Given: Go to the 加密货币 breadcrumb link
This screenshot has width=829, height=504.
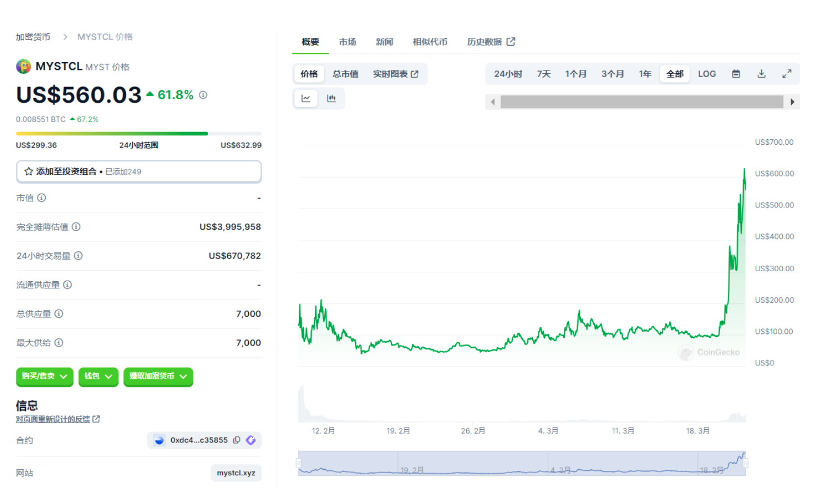Looking at the screenshot, I should tap(33, 37).
